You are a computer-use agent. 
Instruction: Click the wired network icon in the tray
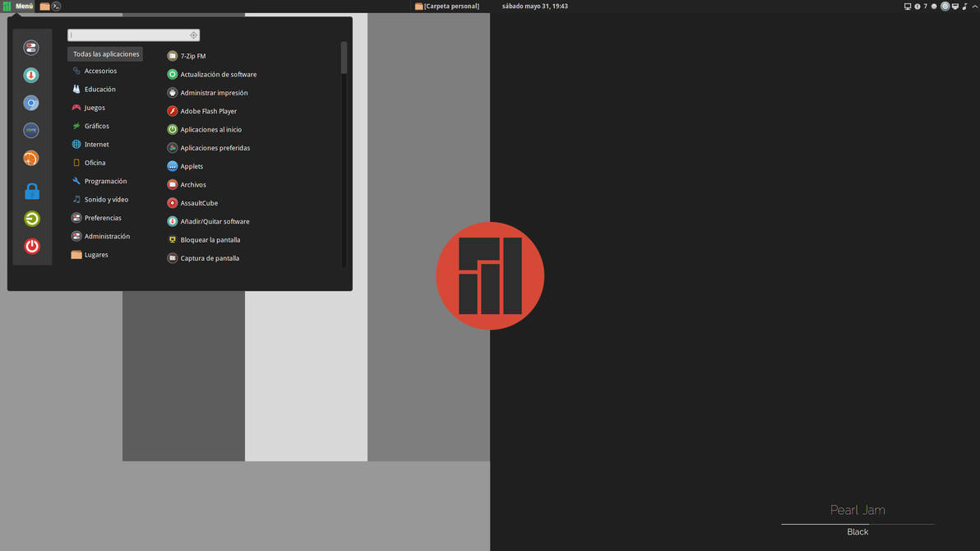955,7
